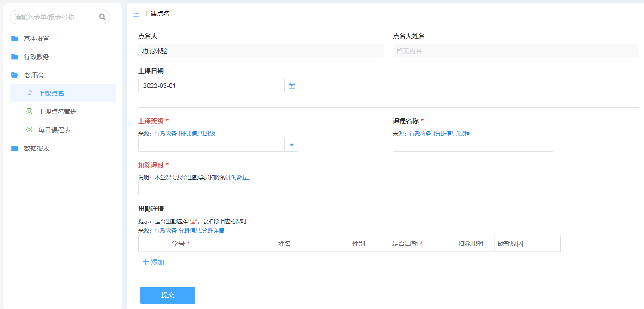Click the document icon beside 上课点名

(x=29, y=93)
